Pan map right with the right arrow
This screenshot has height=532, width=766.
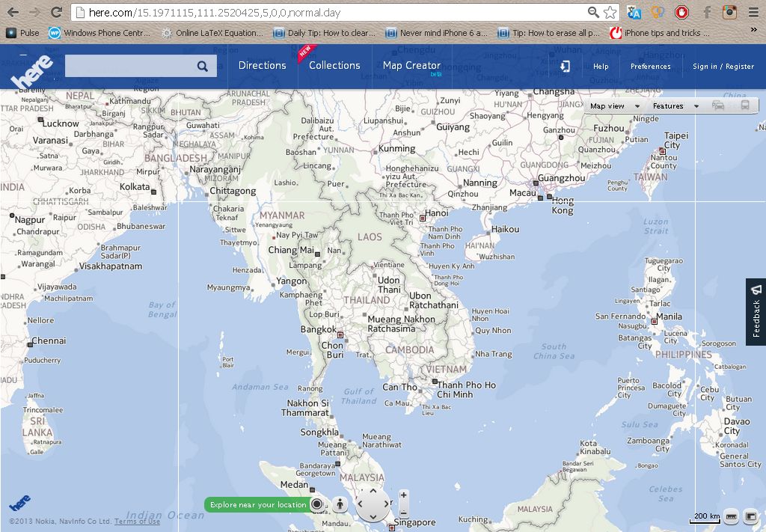click(385, 504)
